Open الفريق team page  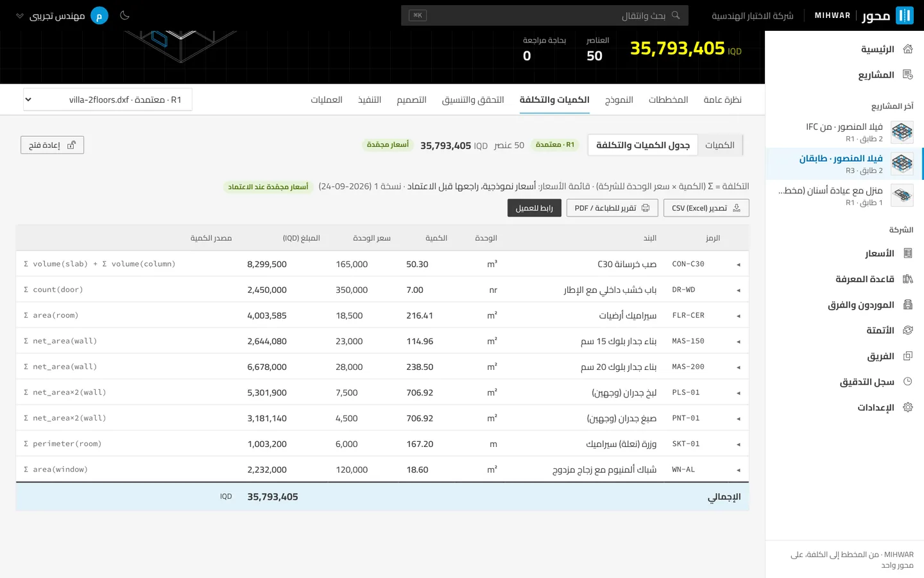coord(844,356)
